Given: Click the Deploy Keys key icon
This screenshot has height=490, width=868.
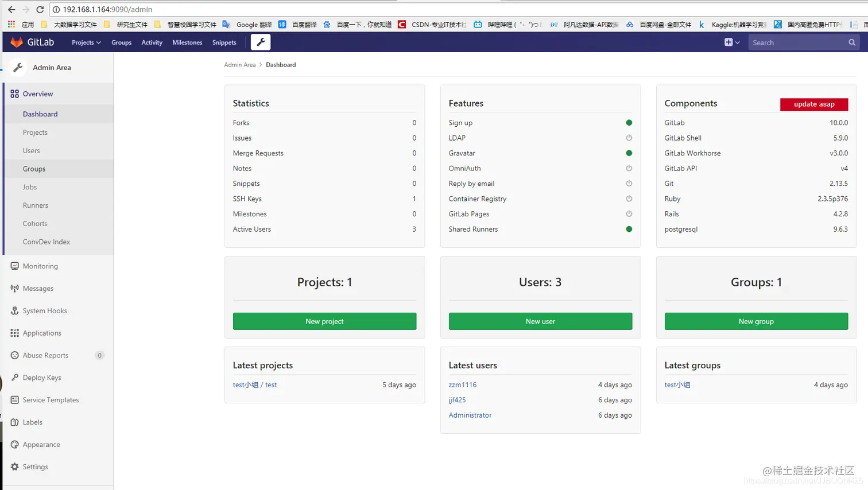Looking at the screenshot, I should [15, 378].
